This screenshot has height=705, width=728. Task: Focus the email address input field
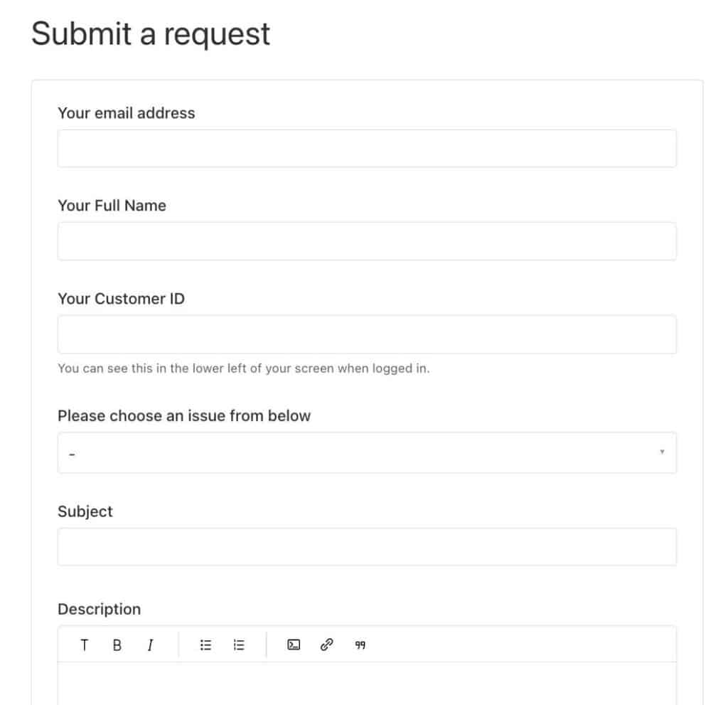367,149
